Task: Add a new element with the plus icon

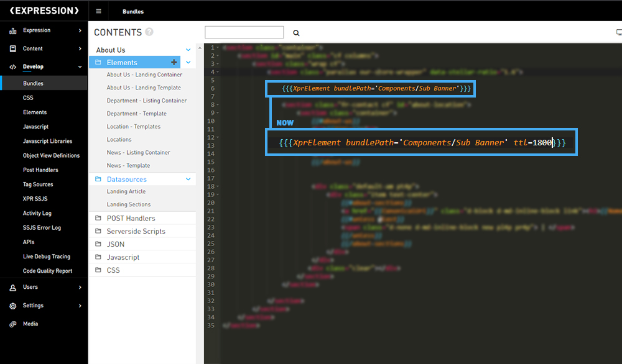Action: tap(174, 62)
